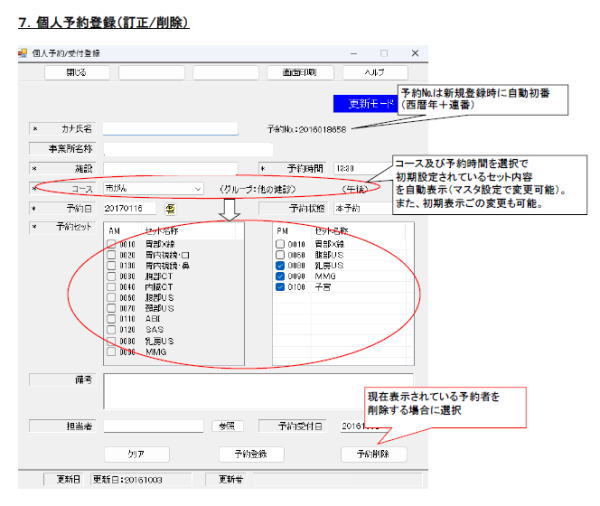Check AM set 0120 SAS

(x=111, y=330)
